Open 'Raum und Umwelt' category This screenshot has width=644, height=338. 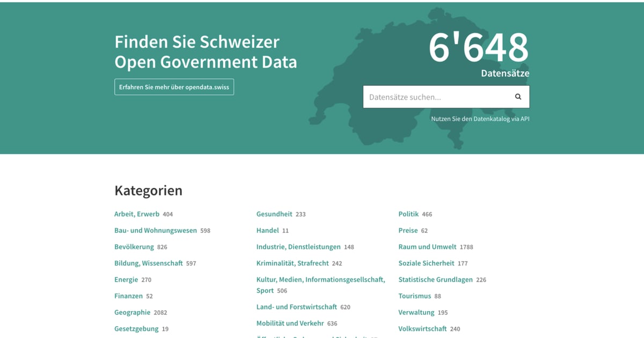point(427,247)
